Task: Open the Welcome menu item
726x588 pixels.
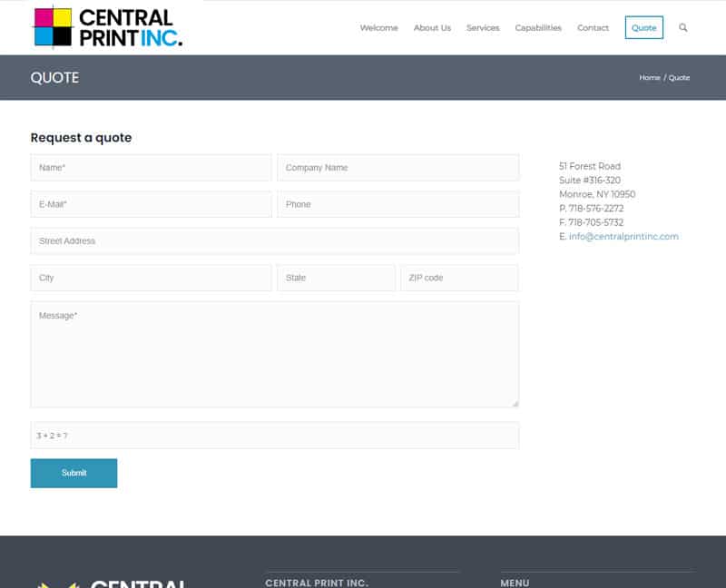Action: (x=378, y=28)
